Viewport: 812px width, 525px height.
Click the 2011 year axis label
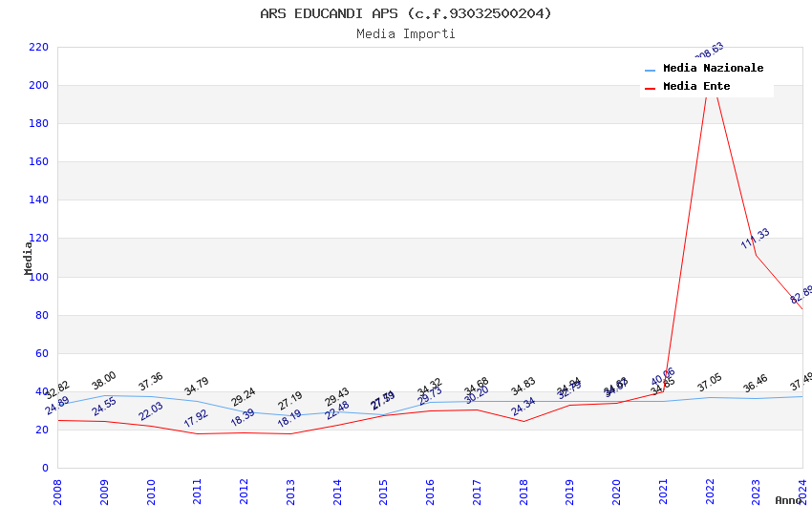pos(198,492)
